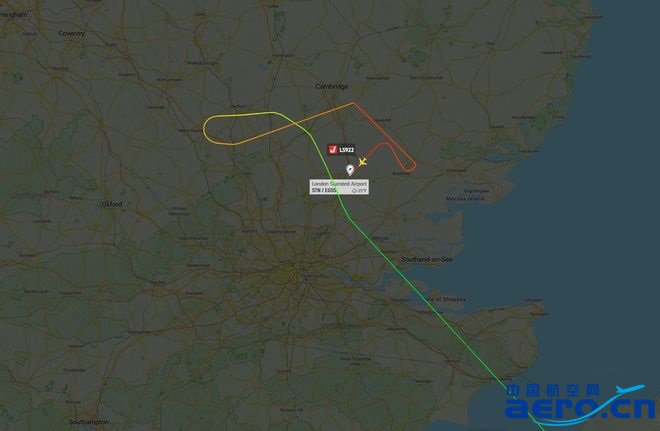
Task: Click the Isle of Sheppey label
Action: click(x=444, y=299)
